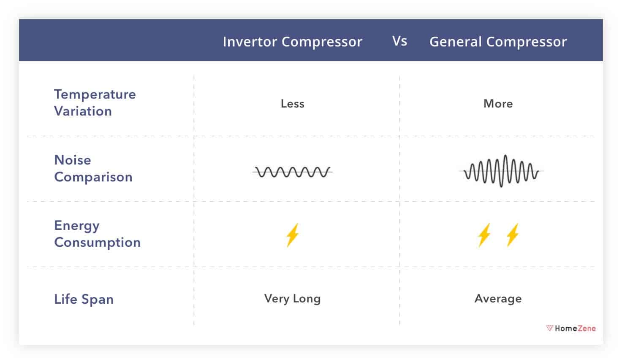Click the right lightning bolt under General Compressor
This screenshot has height=364, width=622.
point(513,235)
